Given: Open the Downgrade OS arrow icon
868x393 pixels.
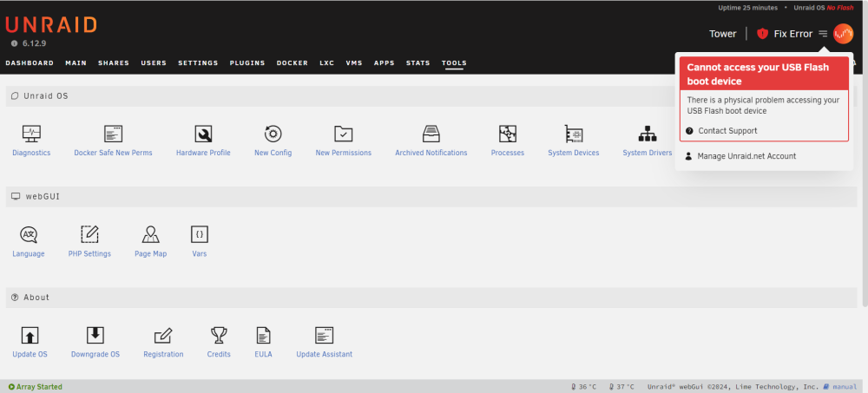Looking at the screenshot, I should 95,336.
